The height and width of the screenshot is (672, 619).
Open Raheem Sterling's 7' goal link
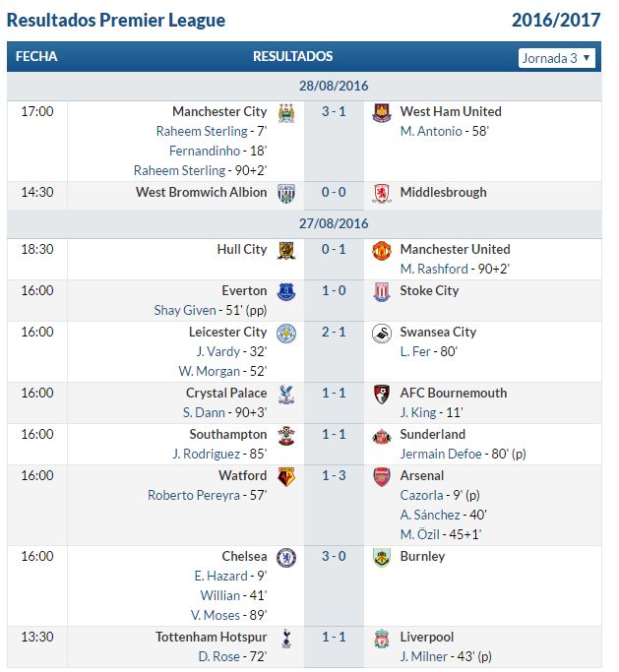click(x=202, y=131)
